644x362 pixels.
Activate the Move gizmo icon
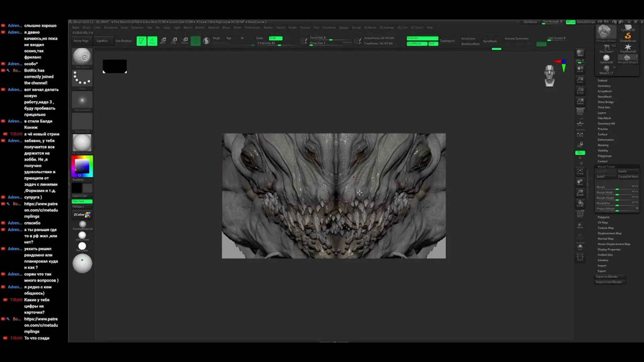pos(163,41)
